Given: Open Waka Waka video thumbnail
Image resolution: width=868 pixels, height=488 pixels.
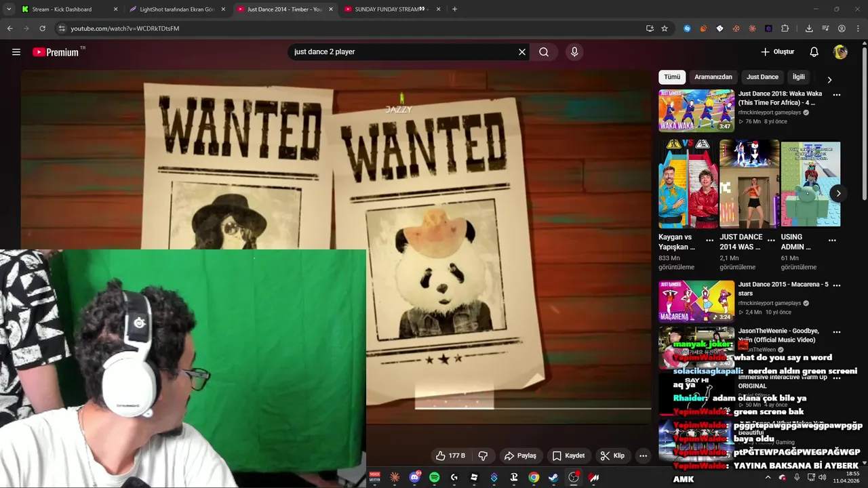Looking at the screenshot, I should (x=696, y=110).
